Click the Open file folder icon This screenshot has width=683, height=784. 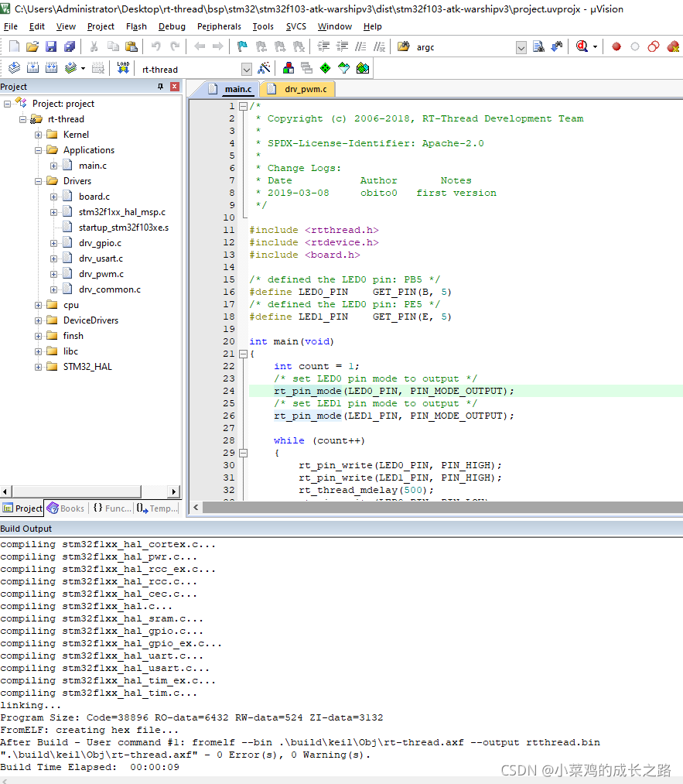coord(32,46)
